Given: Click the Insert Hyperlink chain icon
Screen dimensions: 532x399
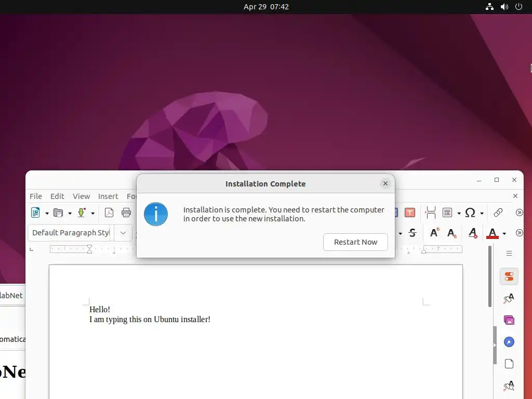Looking at the screenshot, I should click(x=498, y=212).
